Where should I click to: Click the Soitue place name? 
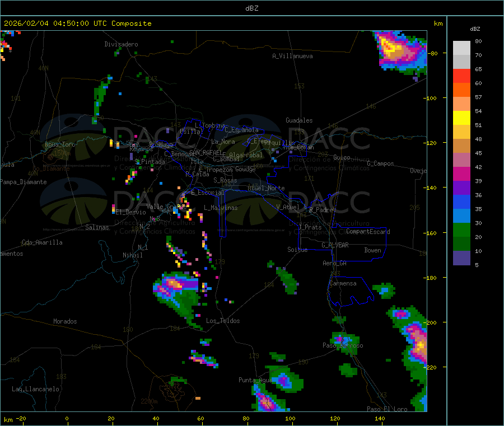tap(297, 250)
